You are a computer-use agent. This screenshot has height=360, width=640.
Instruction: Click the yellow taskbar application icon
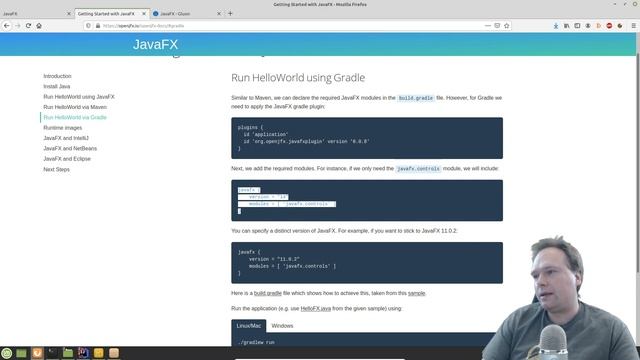98,353
